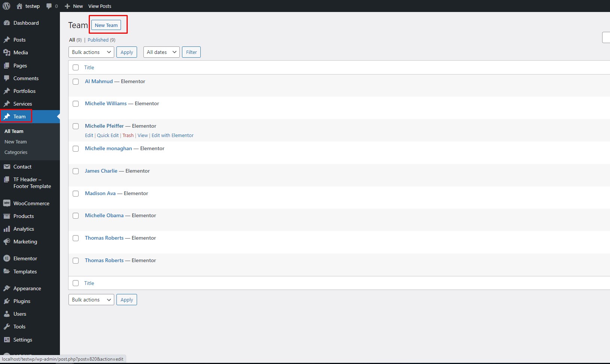The image size is (610, 364).
Task: Click the Settings sliders icon
Action: click(x=7, y=340)
